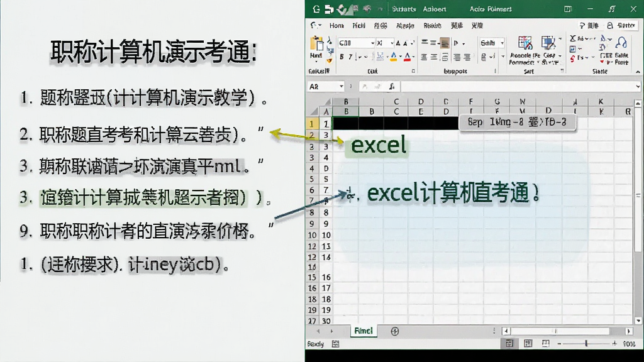Click the Select All corner of the grid
The image size is (644, 362).
313,111
